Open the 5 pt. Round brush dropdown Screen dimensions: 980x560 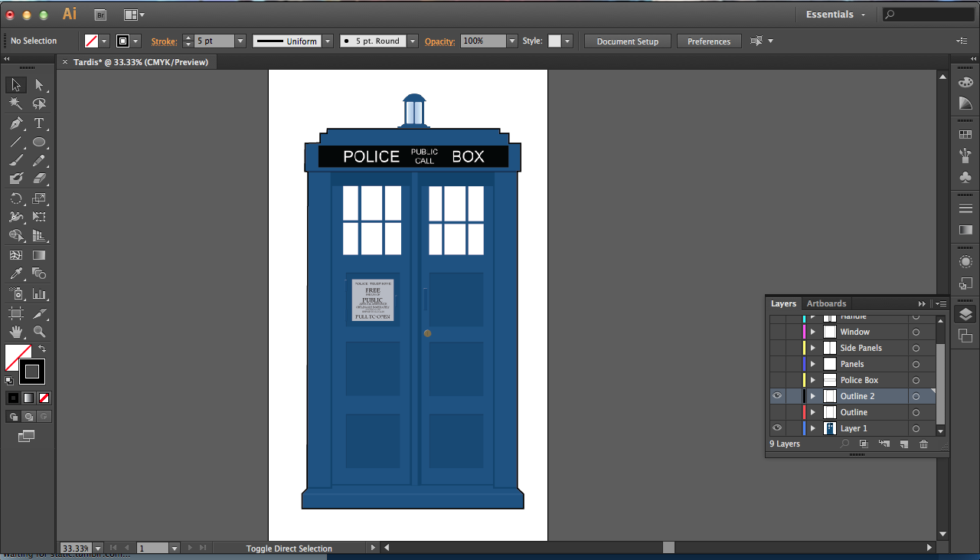[x=413, y=41]
